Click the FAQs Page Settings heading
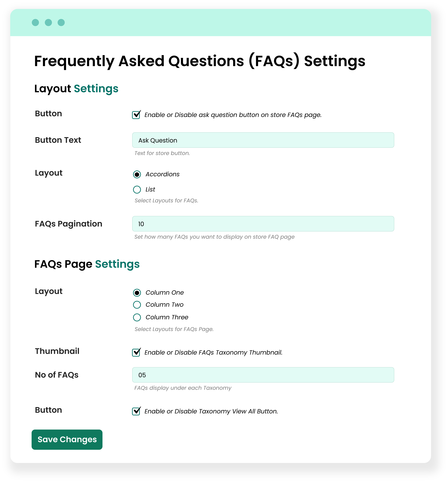Screen dimensions: 448x482 tap(87, 264)
